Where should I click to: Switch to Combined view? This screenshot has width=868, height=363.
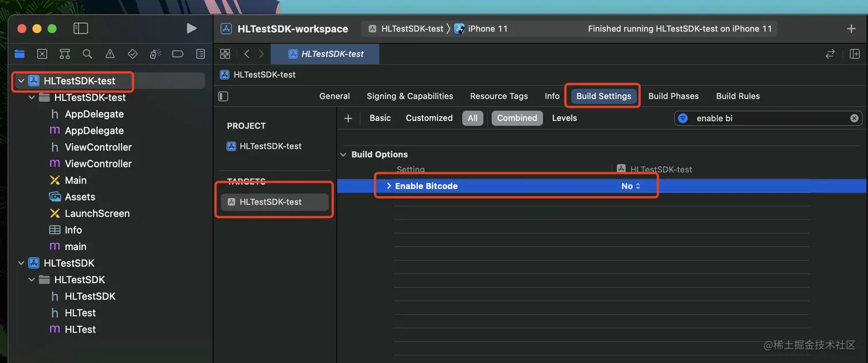[517, 118]
